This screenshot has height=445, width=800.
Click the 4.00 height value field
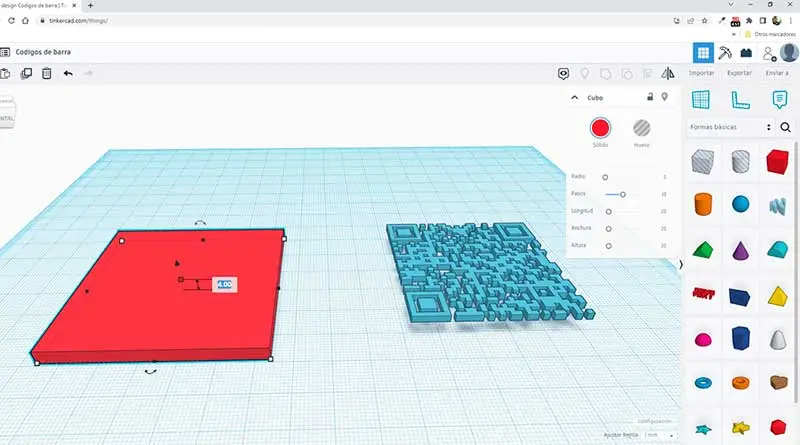224,285
